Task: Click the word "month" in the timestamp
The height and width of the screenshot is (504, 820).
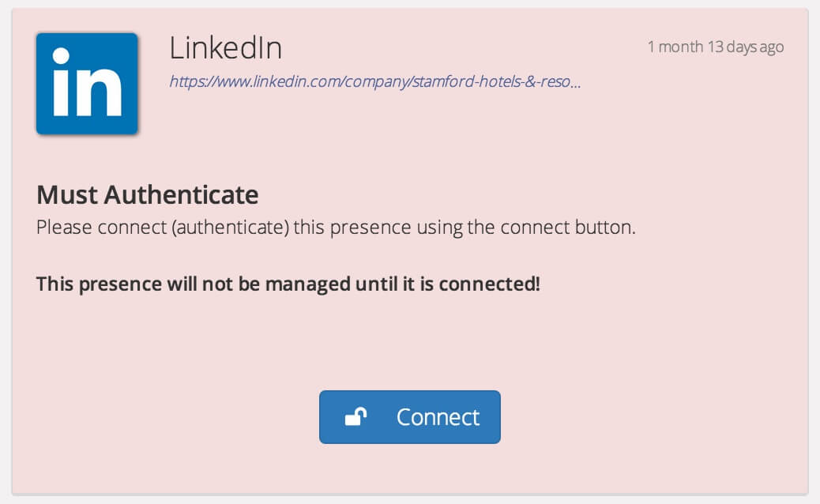Action: coord(680,47)
